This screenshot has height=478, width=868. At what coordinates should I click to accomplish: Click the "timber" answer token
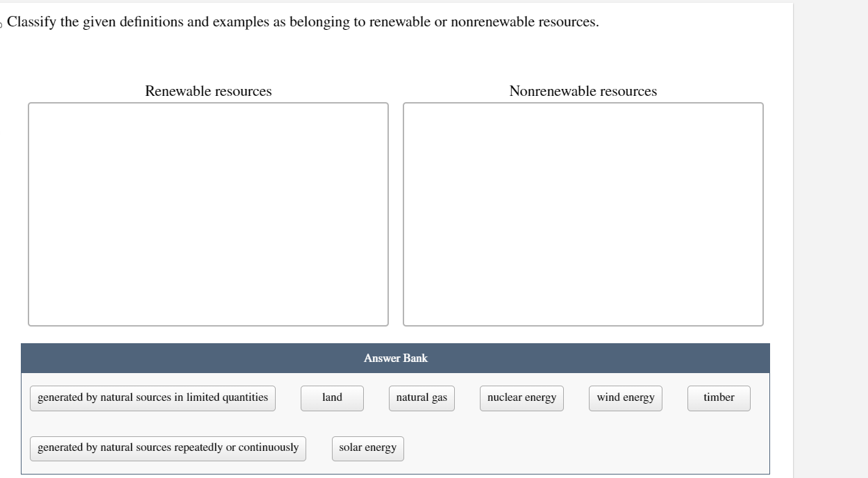tap(719, 397)
